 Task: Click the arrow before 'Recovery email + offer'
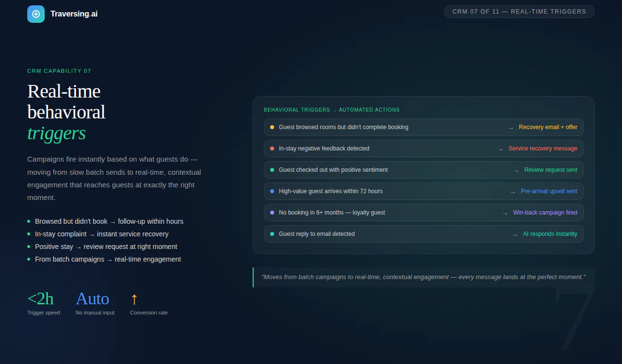(x=511, y=128)
